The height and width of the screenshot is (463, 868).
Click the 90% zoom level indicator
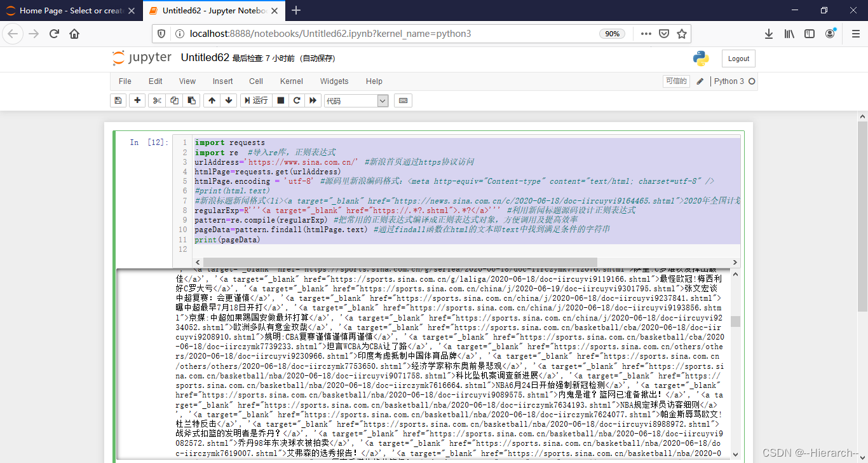pyautogui.click(x=613, y=34)
